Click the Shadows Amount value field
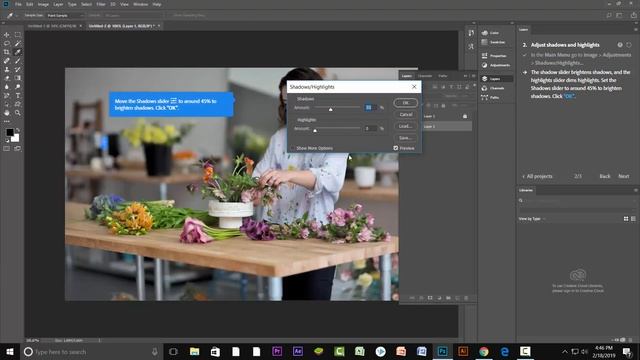The height and width of the screenshot is (360, 640). point(370,107)
